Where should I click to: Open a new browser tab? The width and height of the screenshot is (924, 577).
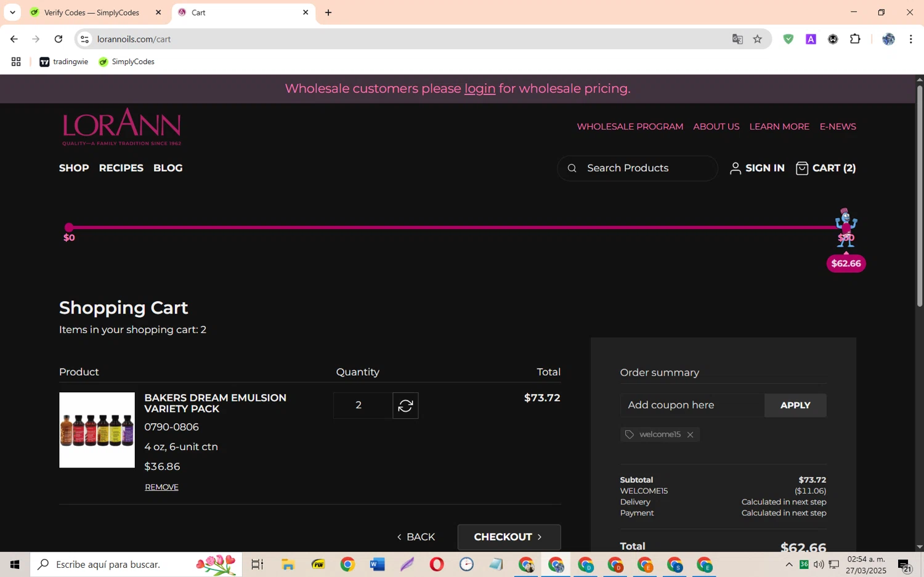point(328,12)
